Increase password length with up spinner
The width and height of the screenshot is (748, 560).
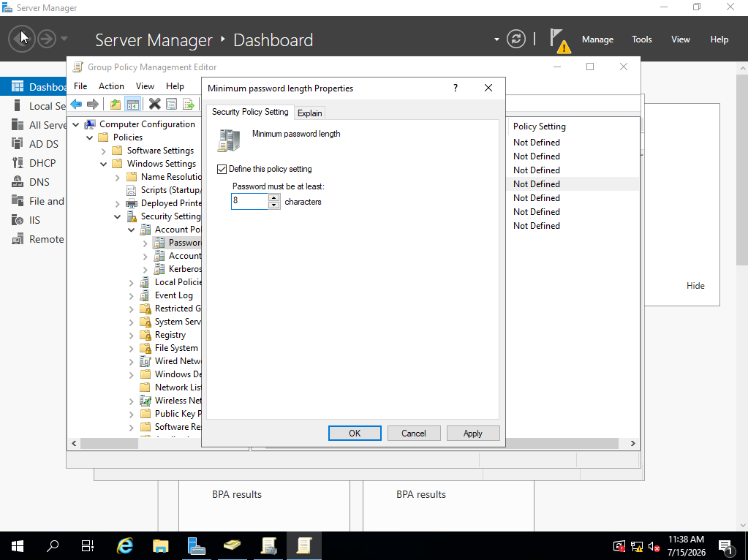coord(273,197)
